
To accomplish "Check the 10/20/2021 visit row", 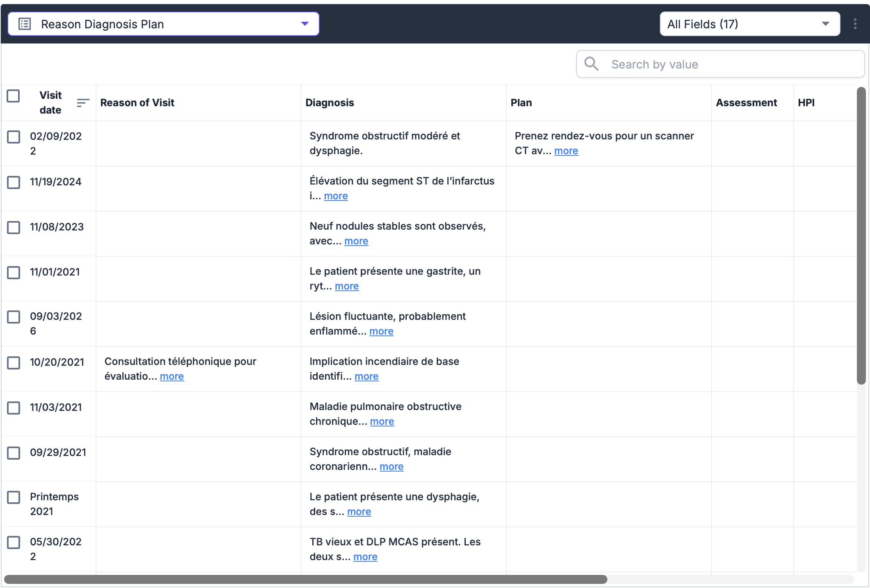I will (14, 363).
